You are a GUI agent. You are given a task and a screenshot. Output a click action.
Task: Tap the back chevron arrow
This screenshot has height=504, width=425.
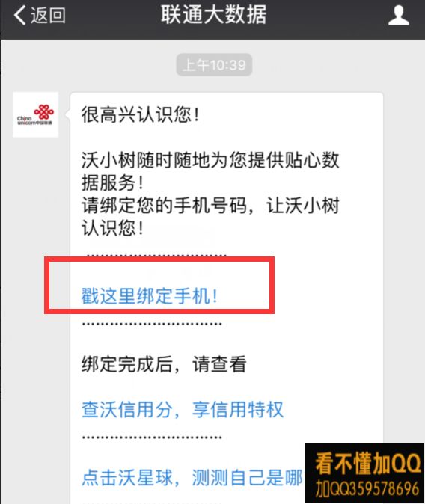[x=19, y=15]
